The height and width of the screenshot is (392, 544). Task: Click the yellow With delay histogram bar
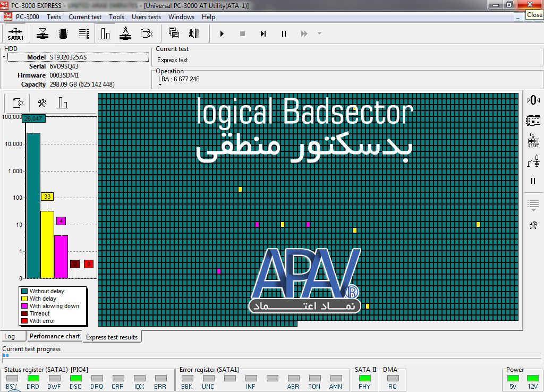coord(47,244)
